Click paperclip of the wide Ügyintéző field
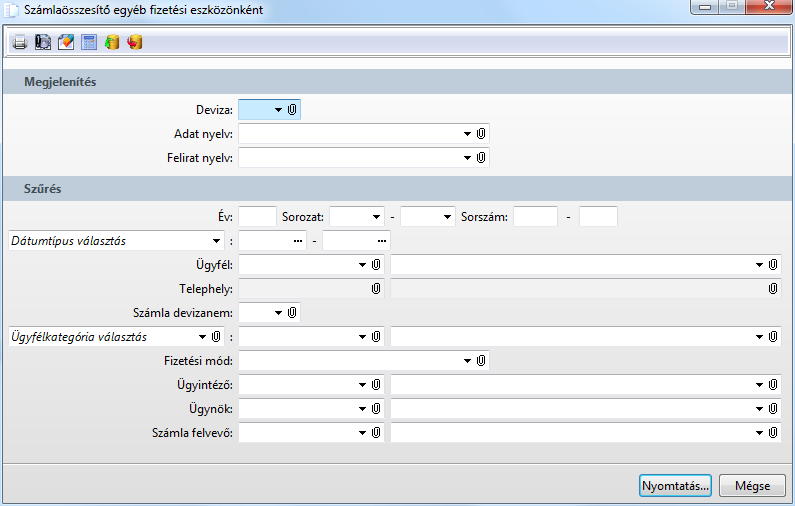 (x=773, y=385)
